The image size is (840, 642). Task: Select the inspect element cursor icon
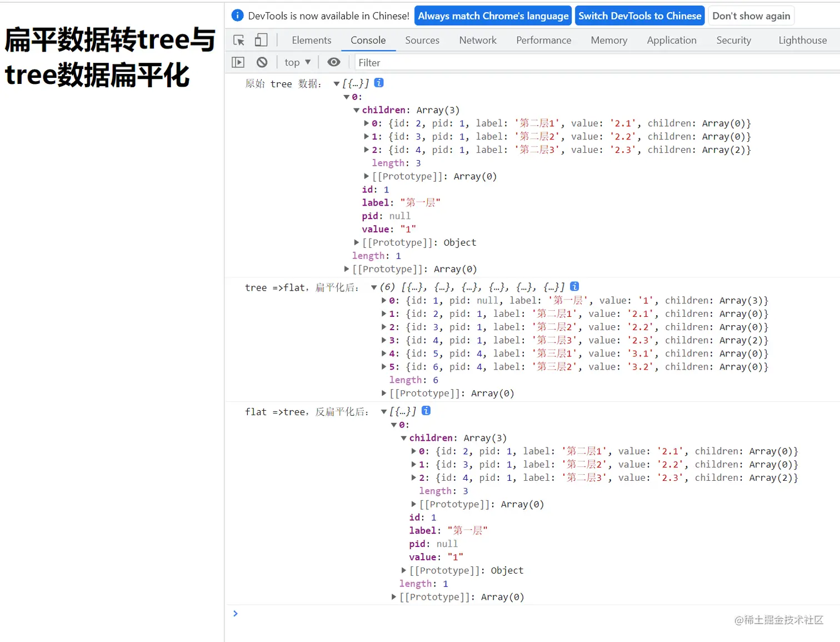[x=239, y=40]
